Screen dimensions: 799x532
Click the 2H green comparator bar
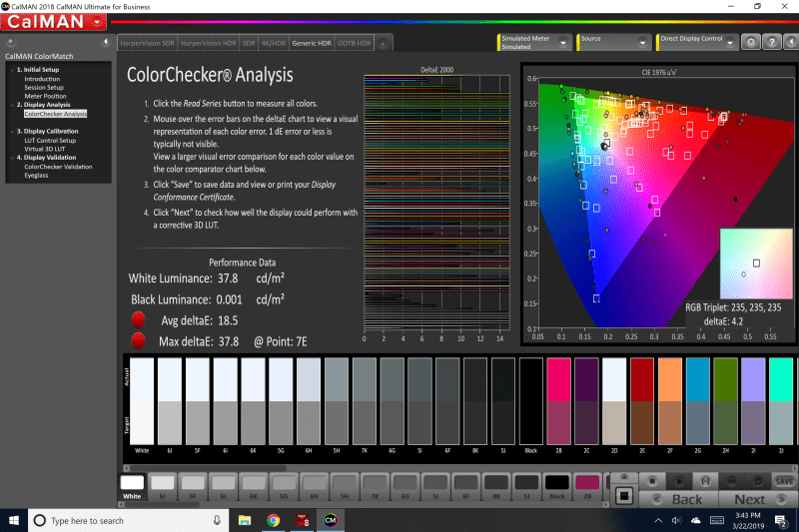click(726, 401)
